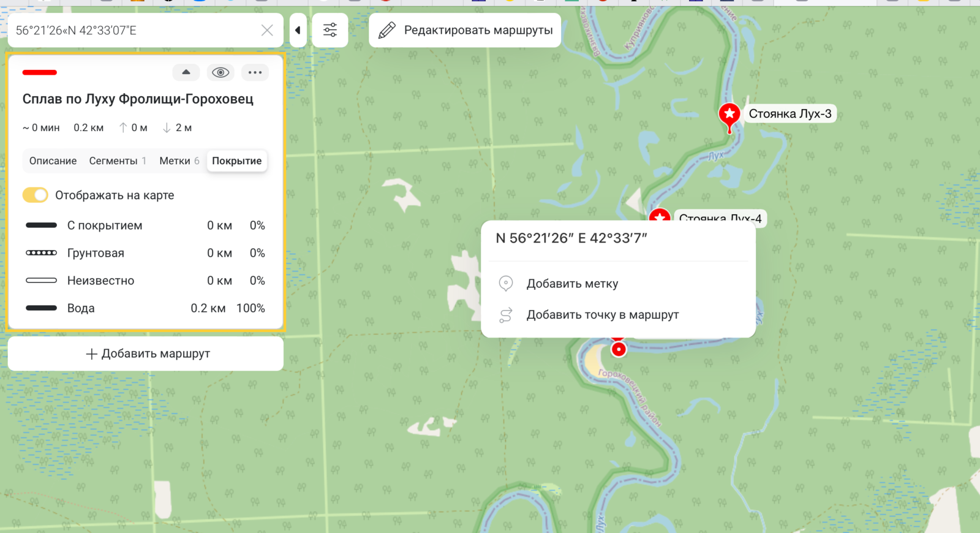Toggle route visibility eye icon

[221, 72]
